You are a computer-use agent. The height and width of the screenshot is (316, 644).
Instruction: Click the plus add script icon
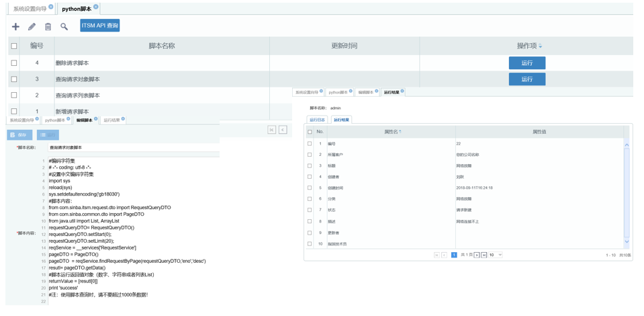point(15,27)
